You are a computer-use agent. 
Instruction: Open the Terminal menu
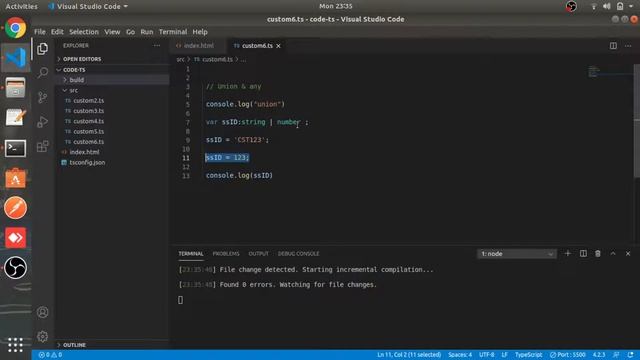(x=173, y=32)
